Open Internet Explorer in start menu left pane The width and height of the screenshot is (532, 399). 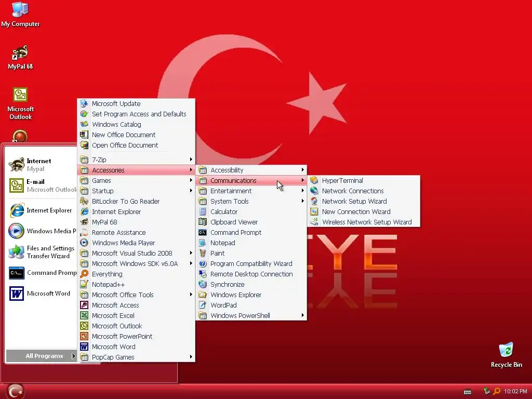tap(42, 210)
